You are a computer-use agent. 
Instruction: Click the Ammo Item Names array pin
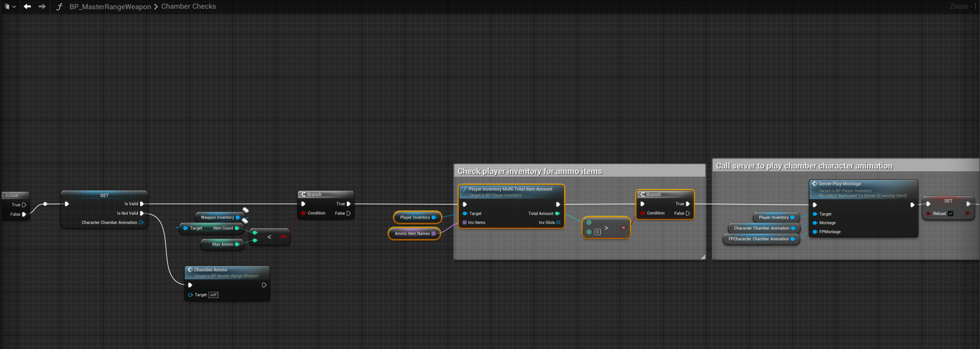[x=434, y=234]
